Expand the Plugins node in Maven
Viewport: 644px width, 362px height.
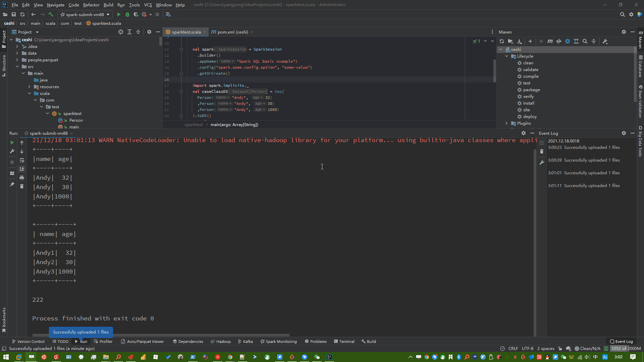[506, 123]
